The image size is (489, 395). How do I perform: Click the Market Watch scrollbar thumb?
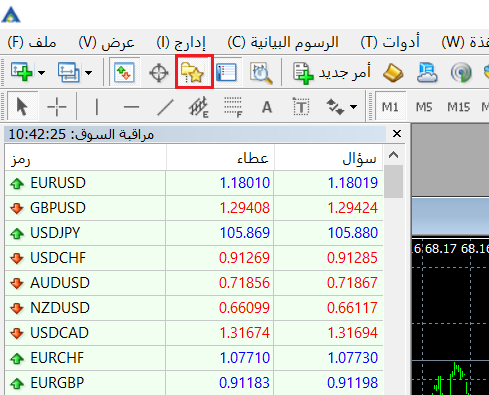(x=394, y=181)
